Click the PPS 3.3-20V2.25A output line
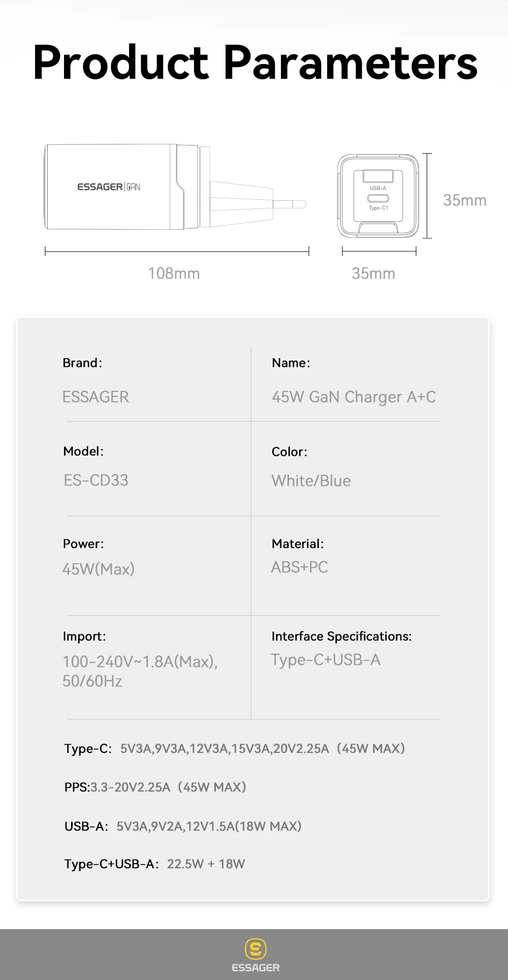This screenshot has height=980, width=508. (x=155, y=787)
